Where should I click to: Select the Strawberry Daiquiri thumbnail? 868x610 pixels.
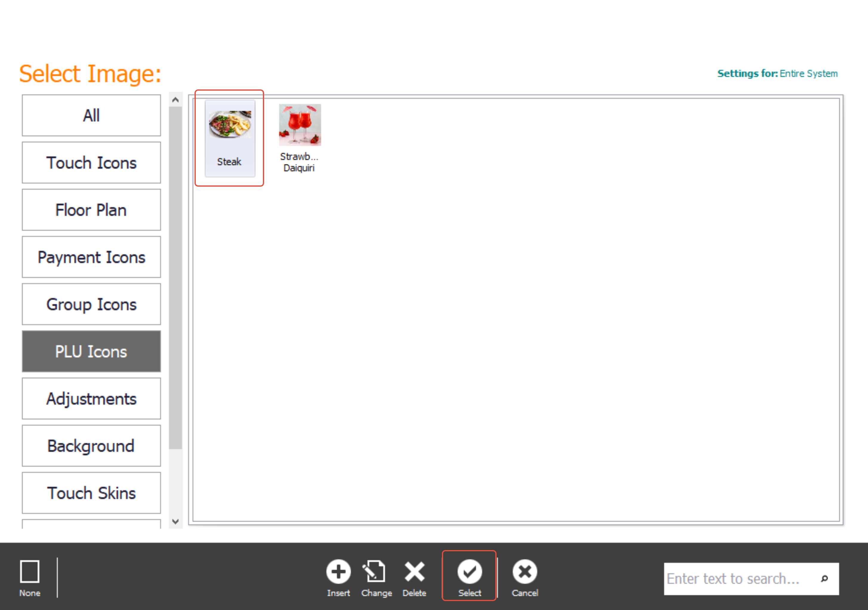tap(299, 138)
